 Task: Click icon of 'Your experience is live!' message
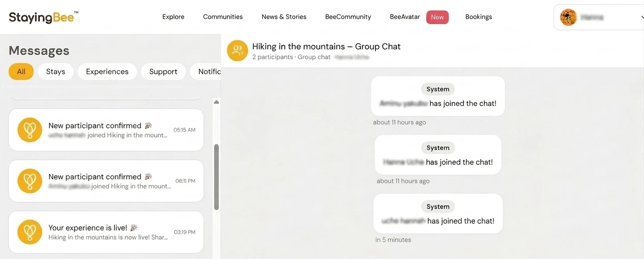click(30, 232)
